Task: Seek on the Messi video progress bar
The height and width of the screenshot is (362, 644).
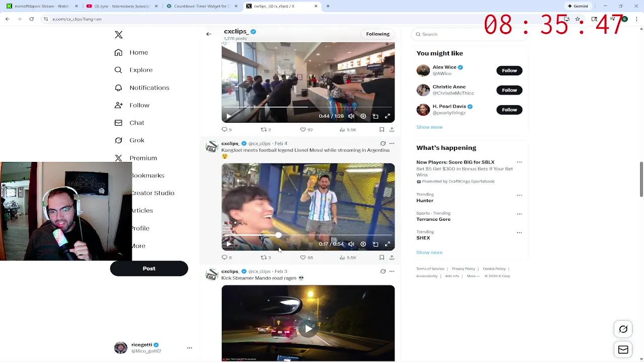Action: tap(308, 235)
